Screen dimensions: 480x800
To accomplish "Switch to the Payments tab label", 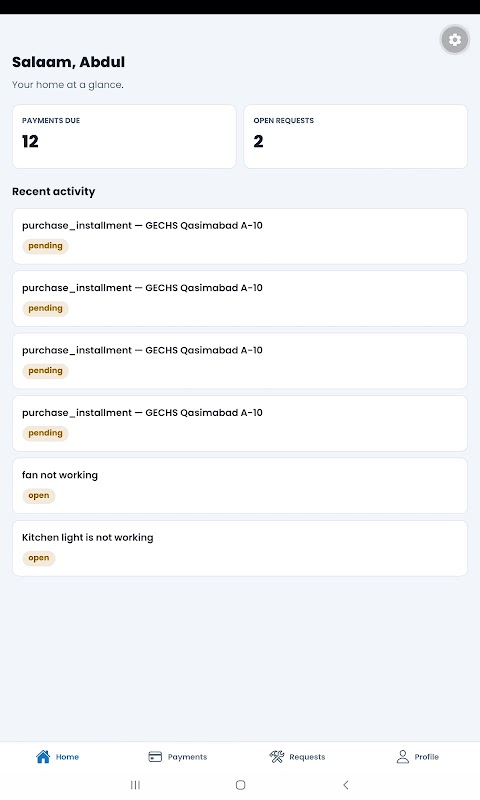I will pos(187,757).
